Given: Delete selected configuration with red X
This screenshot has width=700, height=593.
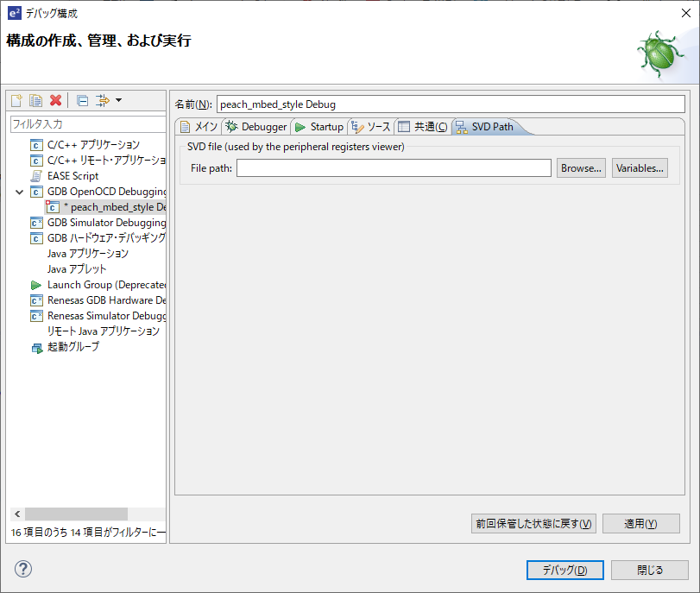Looking at the screenshot, I should tap(56, 100).
